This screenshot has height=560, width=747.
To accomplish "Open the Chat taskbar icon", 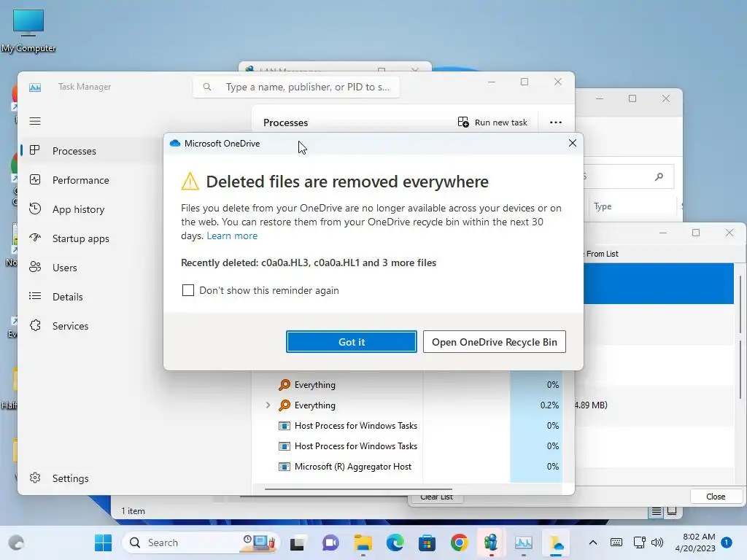I will [x=330, y=542].
